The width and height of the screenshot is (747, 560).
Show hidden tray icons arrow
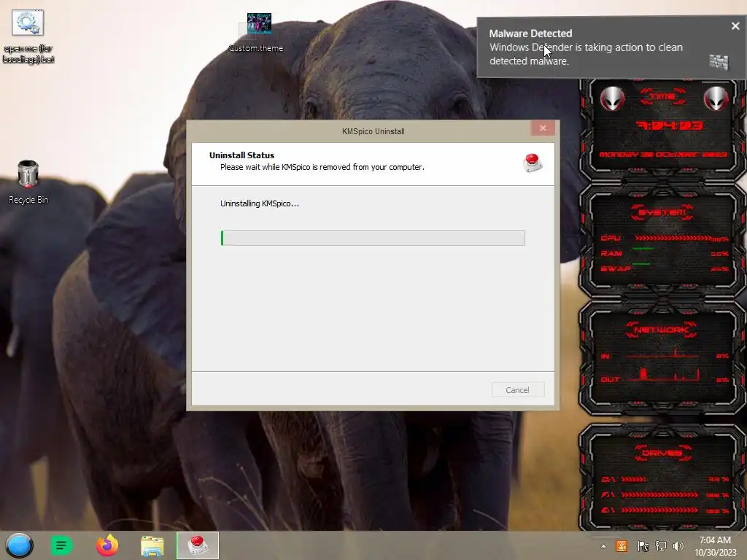[603, 546]
